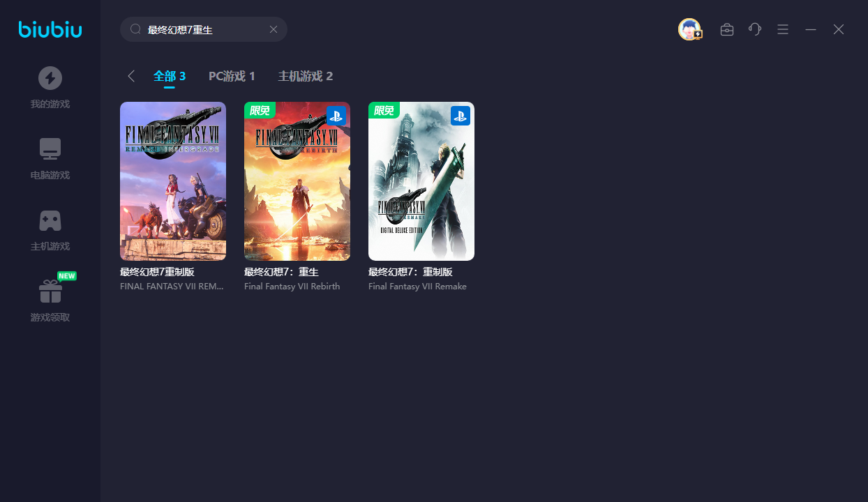Open the toolbox briefcase icon
This screenshot has width=868, height=502.
pyautogui.click(x=727, y=29)
